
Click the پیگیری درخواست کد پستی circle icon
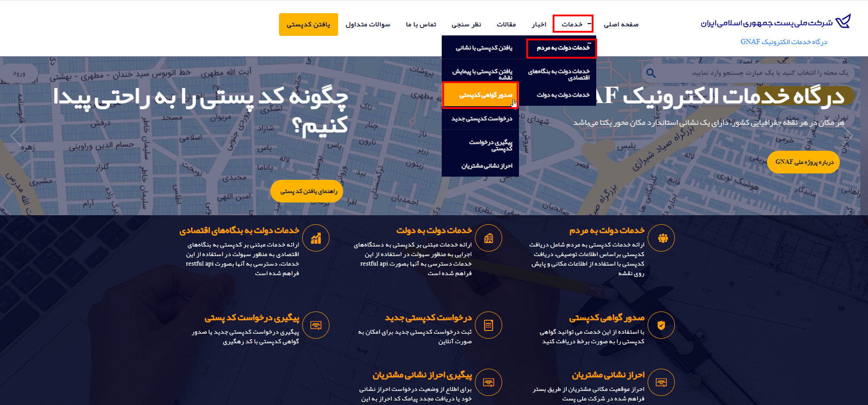tap(316, 325)
